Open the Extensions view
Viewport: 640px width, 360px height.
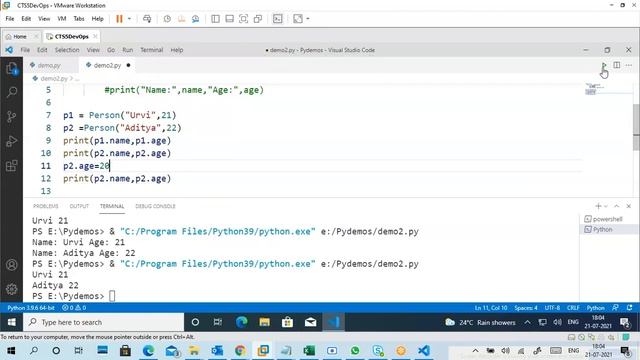click(x=12, y=166)
